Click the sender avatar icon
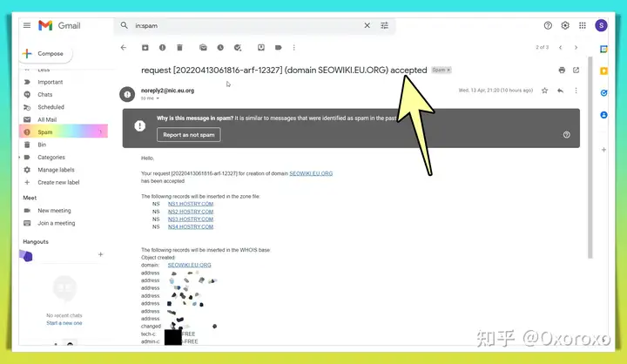Viewport: 627px width, 364px height. tap(127, 94)
